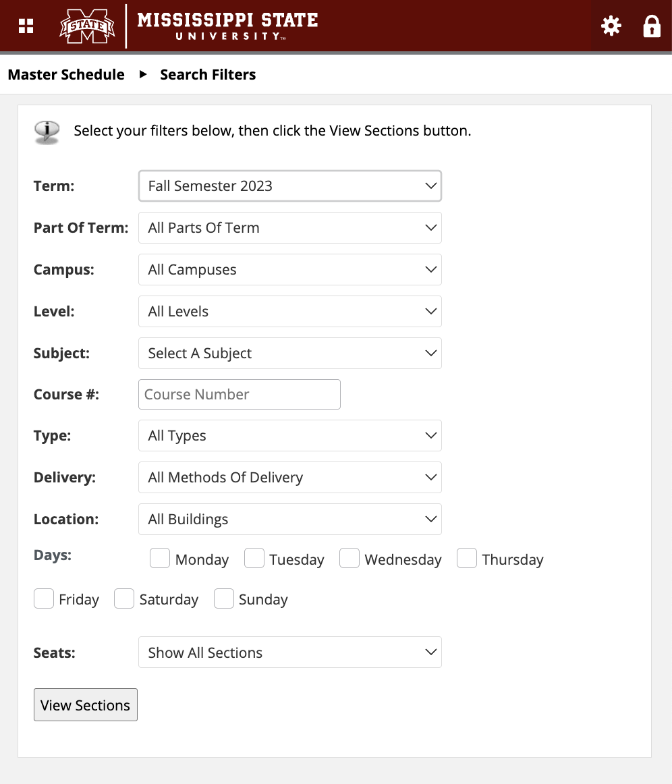Open the Level dropdown
Viewport: 672px width, 784px height.
(290, 312)
